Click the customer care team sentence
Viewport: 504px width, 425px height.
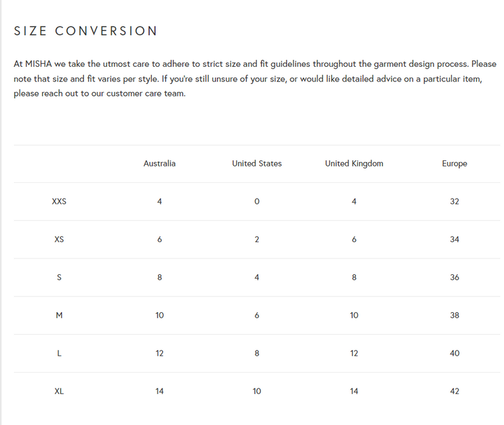click(x=100, y=94)
